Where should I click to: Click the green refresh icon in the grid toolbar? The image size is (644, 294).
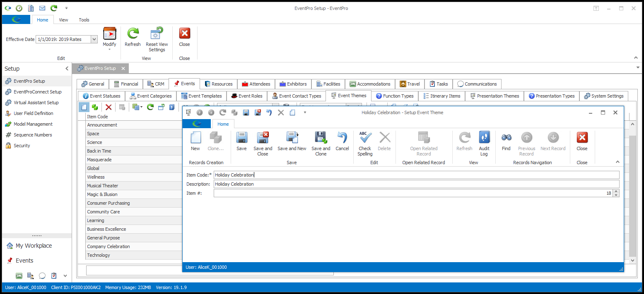150,107
